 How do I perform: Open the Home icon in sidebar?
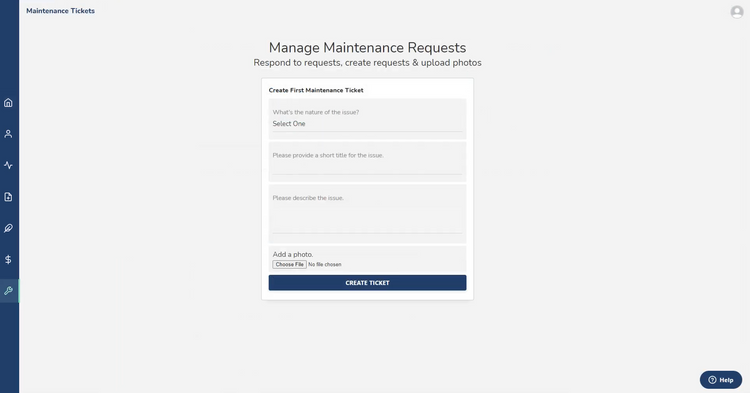(8, 103)
